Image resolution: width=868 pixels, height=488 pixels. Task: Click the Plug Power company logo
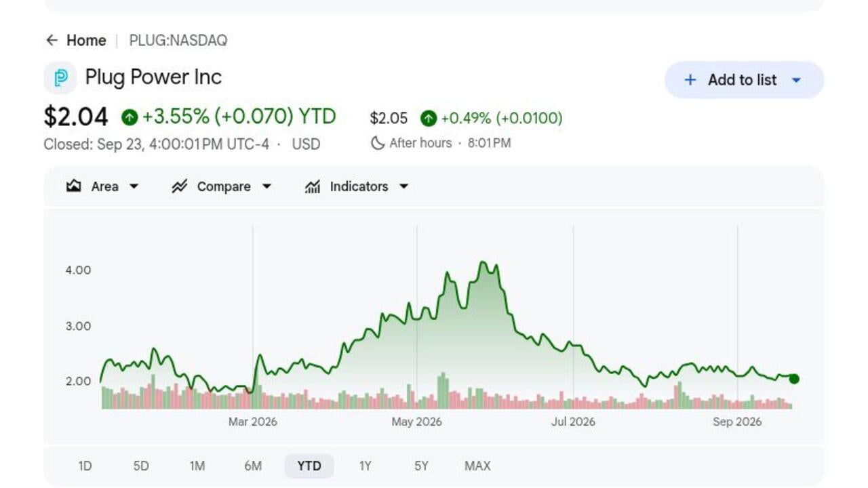(x=60, y=78)
